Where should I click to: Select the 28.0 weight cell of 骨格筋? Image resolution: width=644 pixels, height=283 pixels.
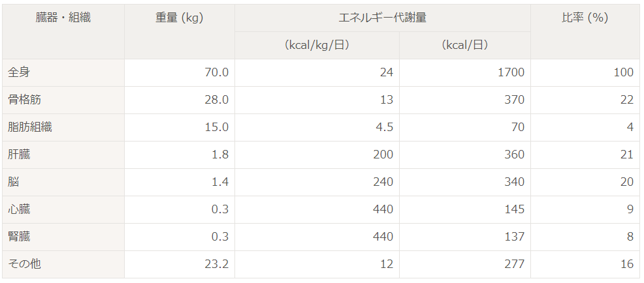click(x=180, y=100)
